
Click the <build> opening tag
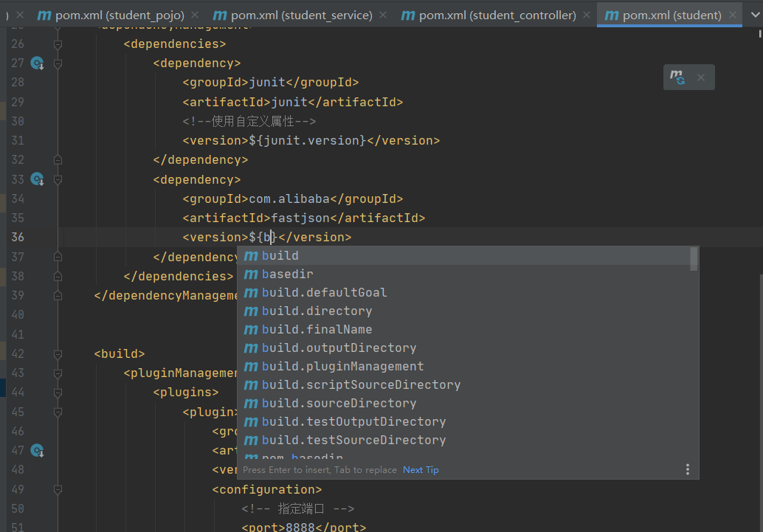pyautogui.click(x=120, y=354)
